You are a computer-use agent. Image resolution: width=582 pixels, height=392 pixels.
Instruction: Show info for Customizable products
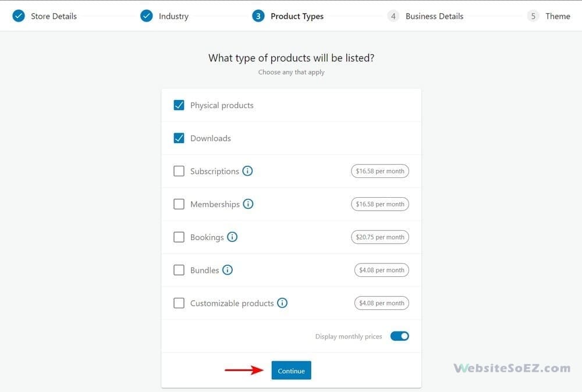pos(282,303)
